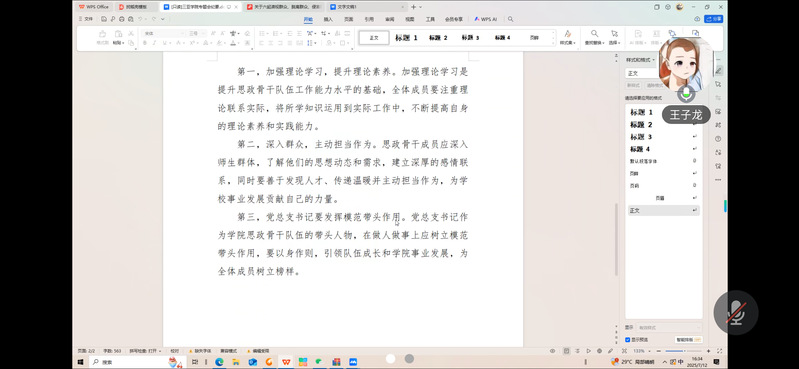This screenshot has height=369, width=799.
Task: Open WPS Office app in Windows taskbar
Action: tap(286, 362)
